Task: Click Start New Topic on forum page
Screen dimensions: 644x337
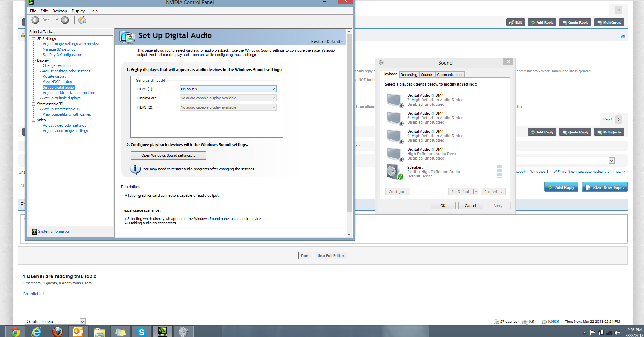Action: [x=605, y=187]
